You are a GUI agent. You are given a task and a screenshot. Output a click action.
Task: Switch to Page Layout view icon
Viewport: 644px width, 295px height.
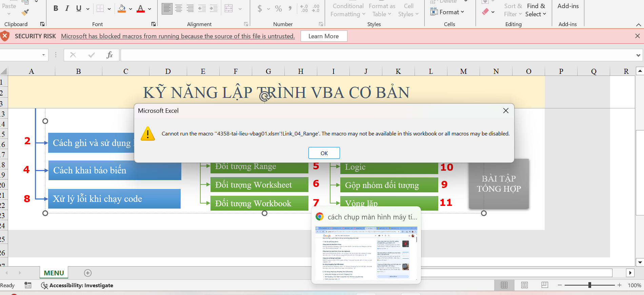pyautogui.click(x=524, y=285)
